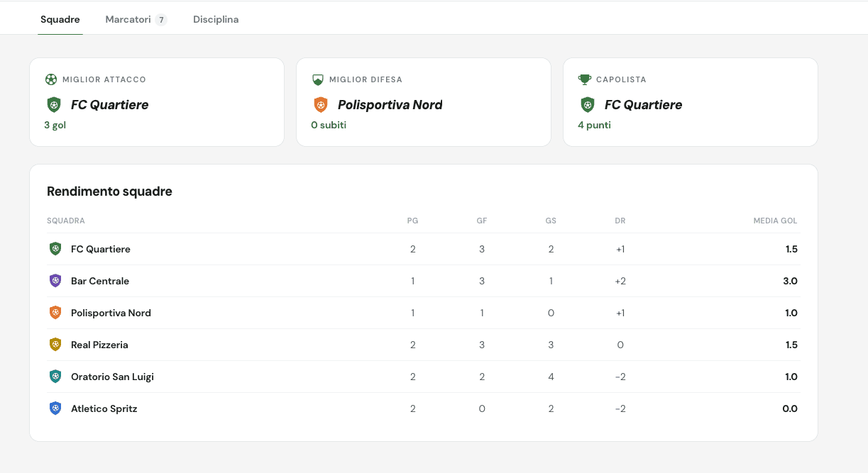
Task: Select Atletico Spritz team name
Action: 104,408
